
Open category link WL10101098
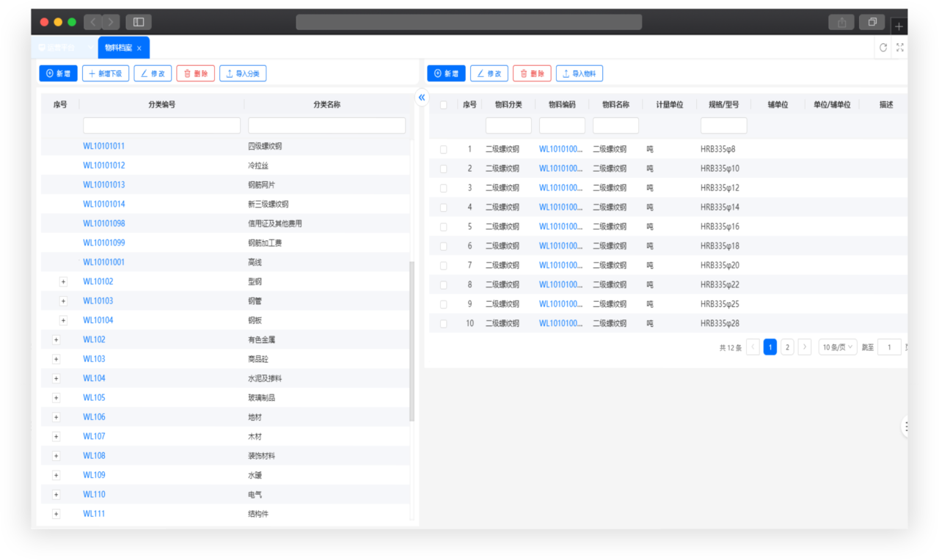coord(104,224)
